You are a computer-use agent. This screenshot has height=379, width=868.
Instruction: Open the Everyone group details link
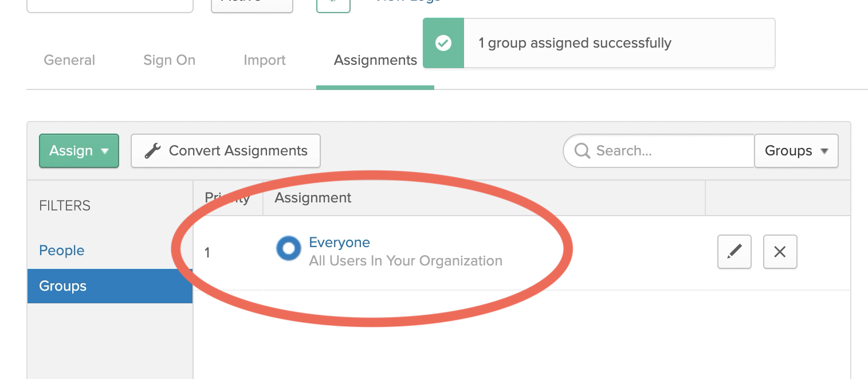[339, 242]
